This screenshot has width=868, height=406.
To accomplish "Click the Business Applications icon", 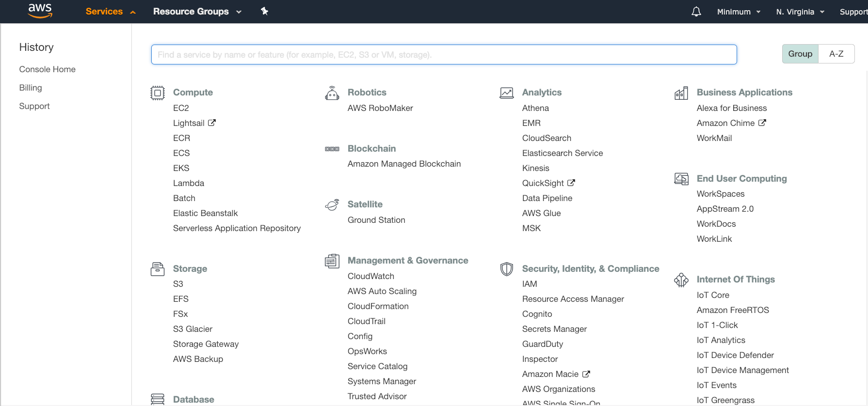I will [x=681, y=93].
